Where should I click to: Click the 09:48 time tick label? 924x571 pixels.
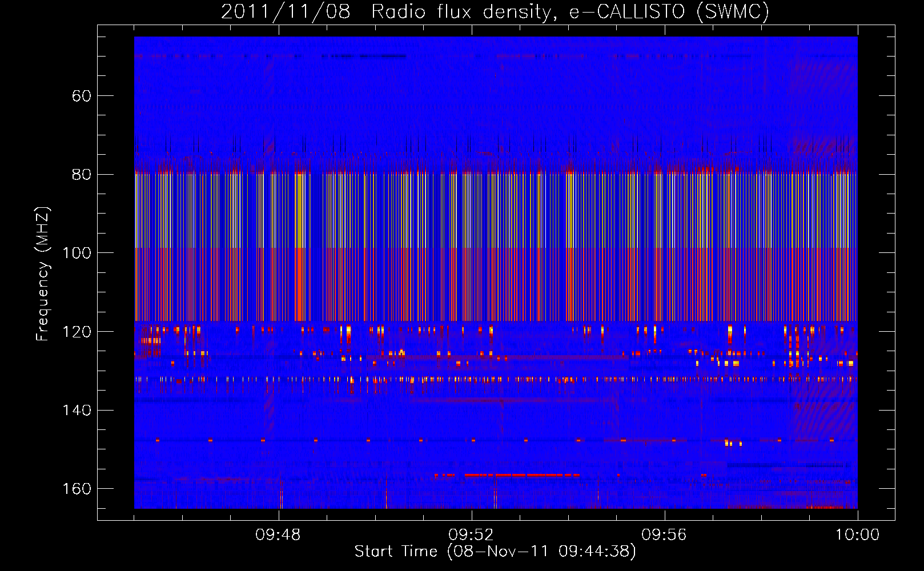278,535
